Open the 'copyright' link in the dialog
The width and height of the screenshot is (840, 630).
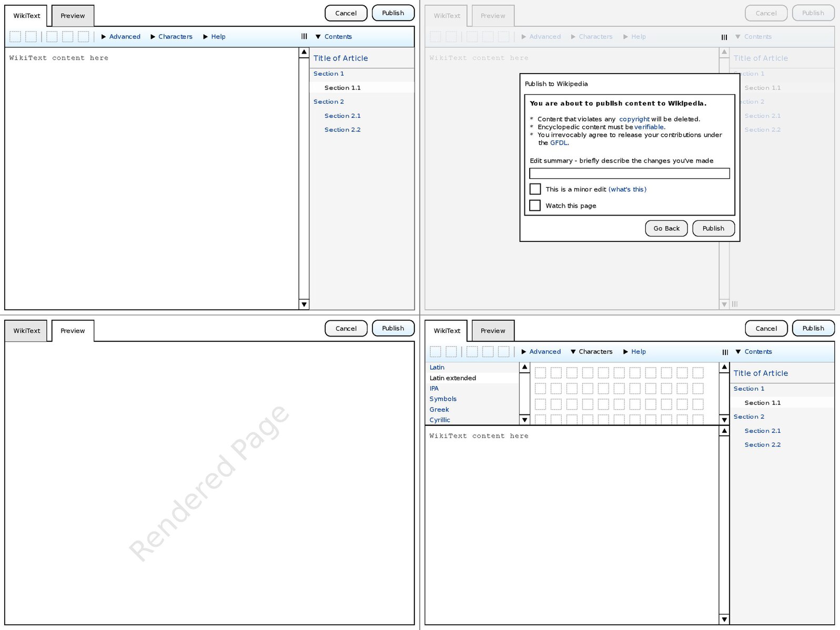point(634,119)
